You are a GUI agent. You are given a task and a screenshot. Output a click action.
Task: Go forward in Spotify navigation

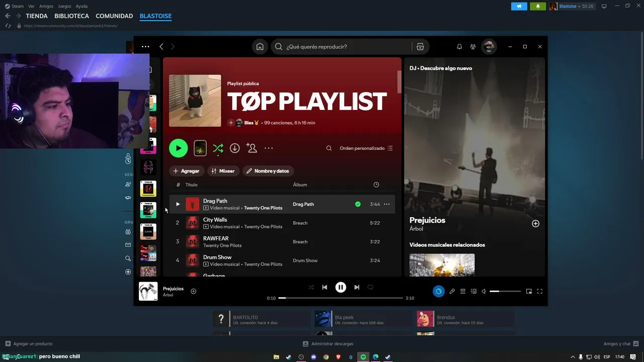(x=173, y=47)
